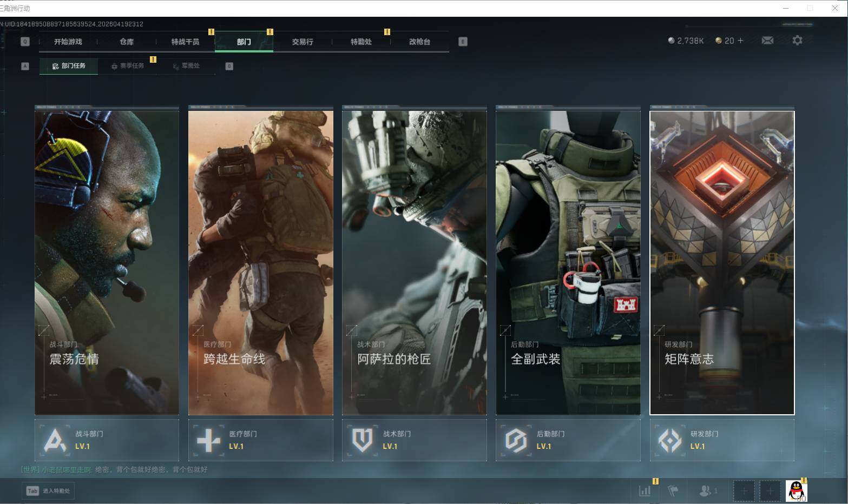Screen dimensions: 848x504
Task: Open the 跨越生命线 medical department card
Action: (261, 263)
